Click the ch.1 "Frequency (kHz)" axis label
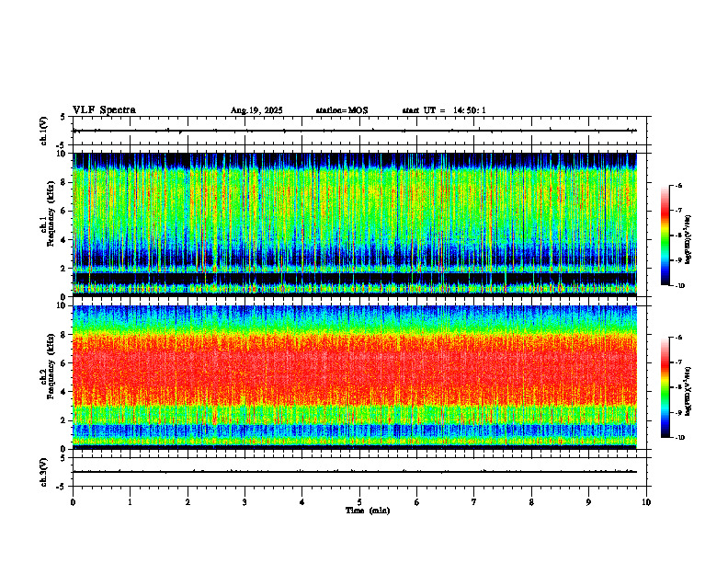Image resolution: width=728 pixels, height=563 pixels. point(51,213)
